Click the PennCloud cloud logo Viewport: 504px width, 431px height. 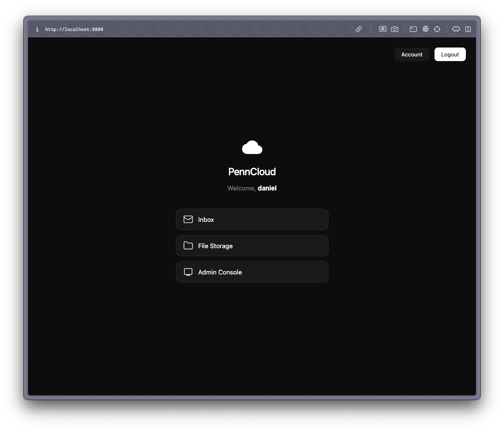(252, 147)
